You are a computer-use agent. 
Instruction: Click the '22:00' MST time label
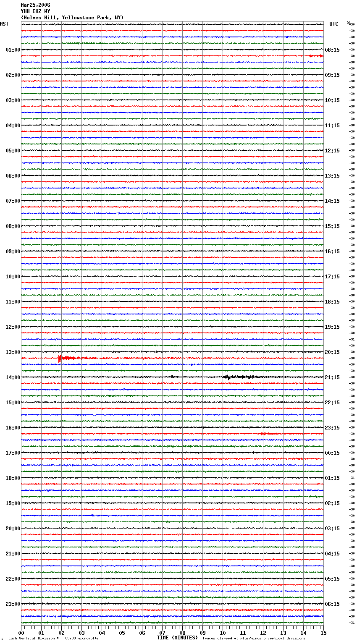pos(13,579)
